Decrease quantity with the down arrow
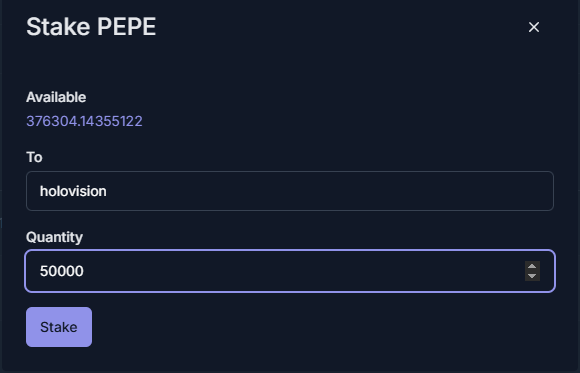580x373 pixels. click(x=532, y=276)
